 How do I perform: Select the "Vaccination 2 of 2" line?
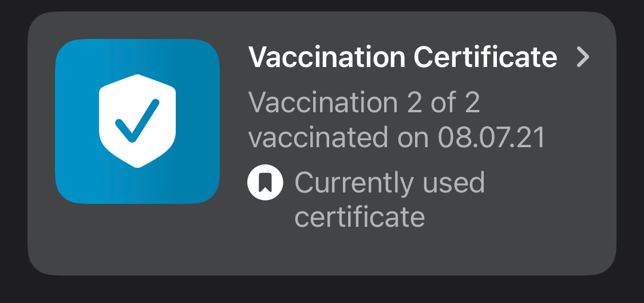(364, 102)
